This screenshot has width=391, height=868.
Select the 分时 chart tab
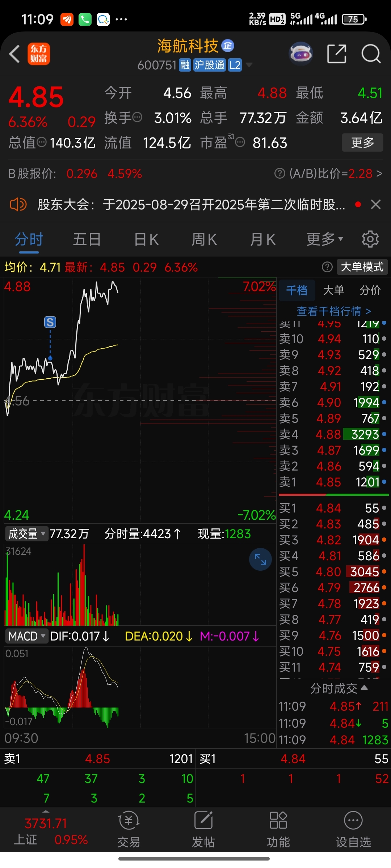click(x=29, y=239)
